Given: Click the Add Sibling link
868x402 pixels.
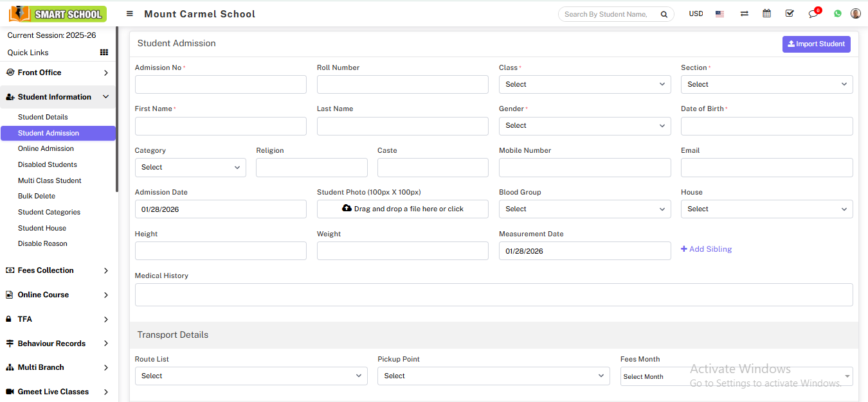Looking at the screenshot, I should 706,249.
